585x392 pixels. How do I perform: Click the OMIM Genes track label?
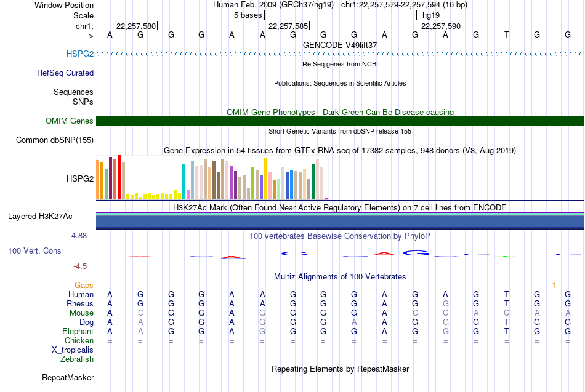70,121
